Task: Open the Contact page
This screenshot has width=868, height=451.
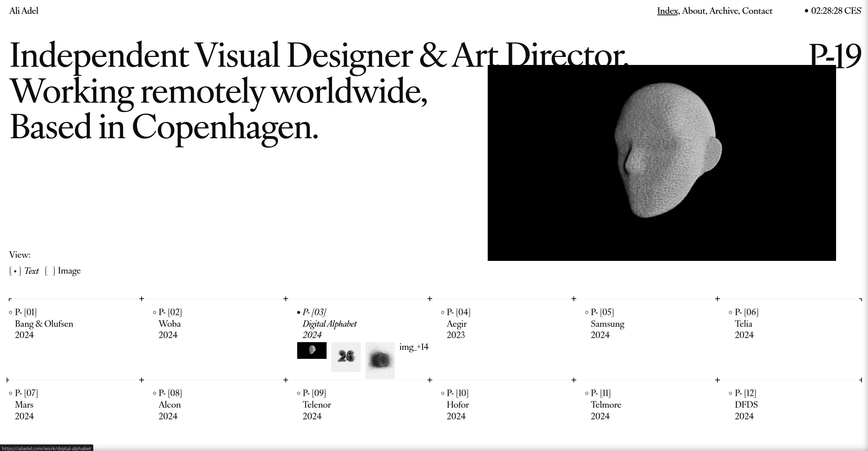Action: point(757,11)
